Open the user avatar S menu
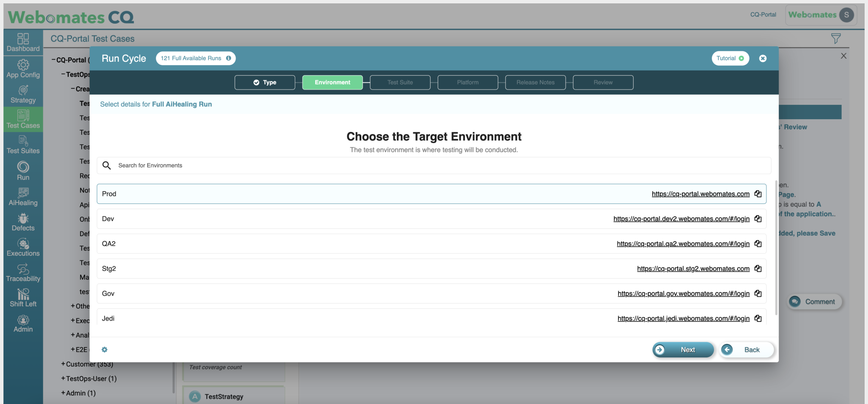The image size is (868, 404). (846, 15)
